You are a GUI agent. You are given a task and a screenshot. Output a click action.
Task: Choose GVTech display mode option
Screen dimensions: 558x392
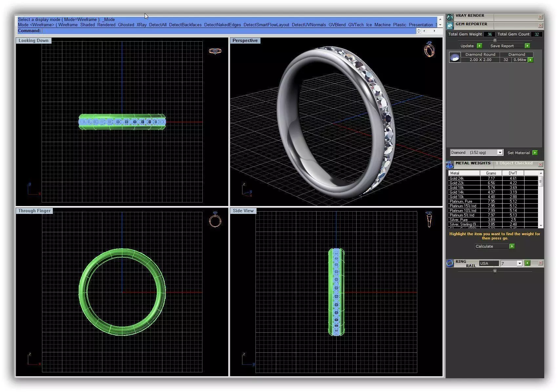tap(356, 25)
